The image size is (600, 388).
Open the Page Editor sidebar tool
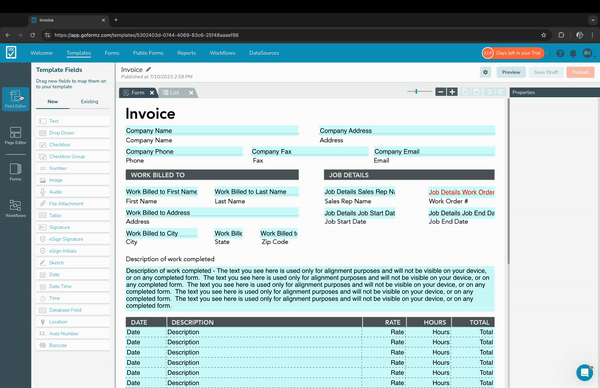(x=15, y=135)
